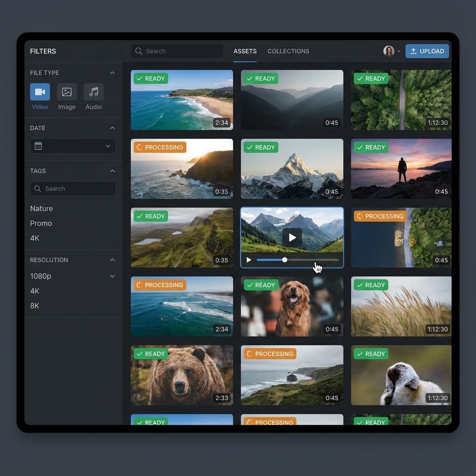Switch to the Collections tab

(288, 51)
